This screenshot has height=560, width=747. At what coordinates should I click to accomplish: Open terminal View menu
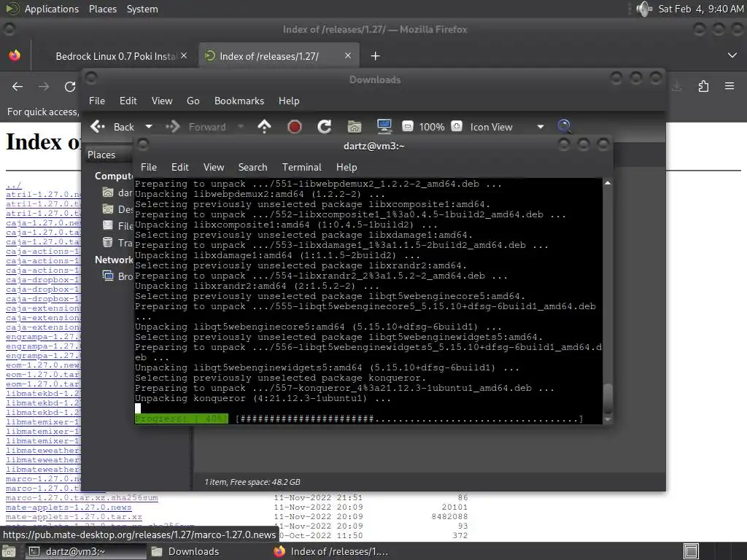coord(214,167)
